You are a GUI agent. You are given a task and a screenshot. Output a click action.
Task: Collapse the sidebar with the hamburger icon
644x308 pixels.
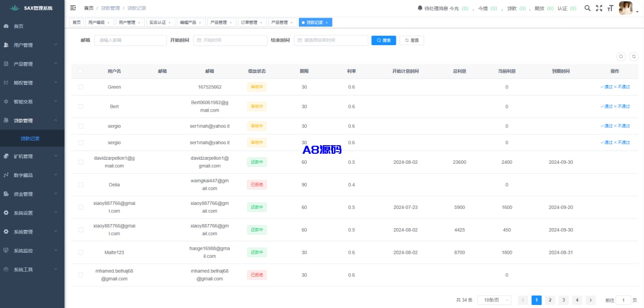tap(73, 8)
